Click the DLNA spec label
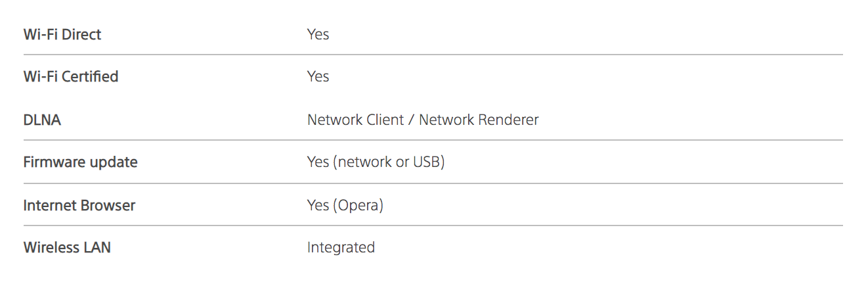The height and width of the screenshot is (284, 868). pyautogui.click(x=42, y=120)
